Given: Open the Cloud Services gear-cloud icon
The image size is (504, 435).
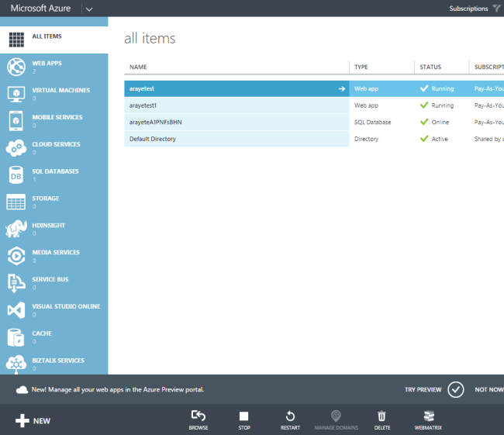Looking at the screenshot, I should [x=16, y=148].
